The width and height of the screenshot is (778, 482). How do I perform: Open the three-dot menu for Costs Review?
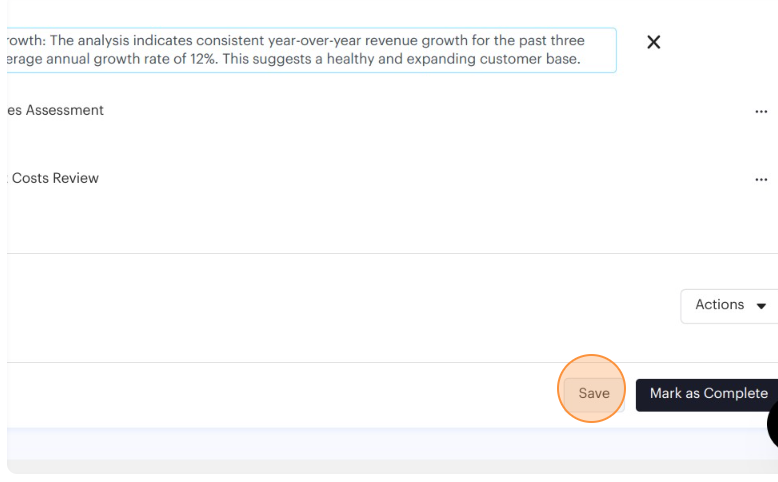coord(761,180)
